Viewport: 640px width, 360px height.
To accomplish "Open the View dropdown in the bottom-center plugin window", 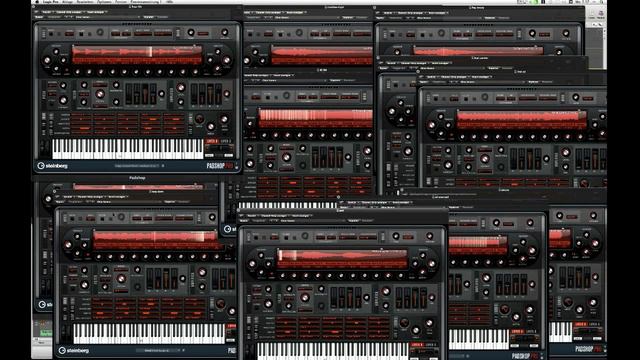I will pos(253,216).
